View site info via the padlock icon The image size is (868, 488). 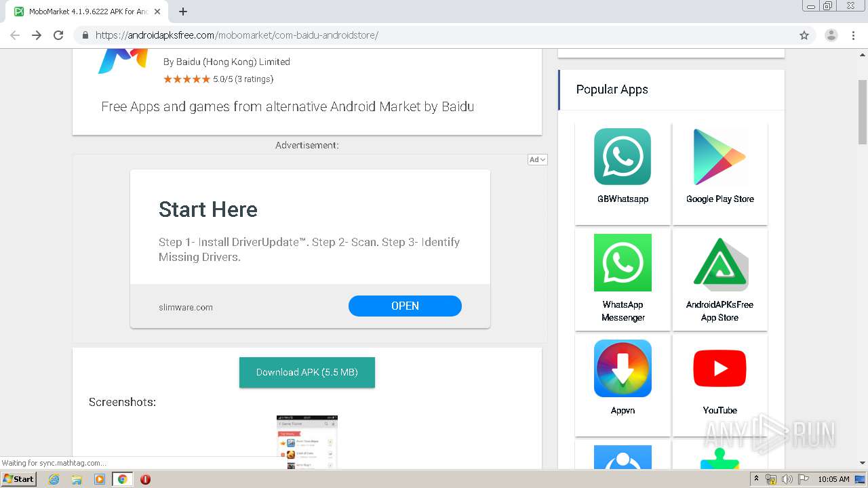(x=85, y=35)
